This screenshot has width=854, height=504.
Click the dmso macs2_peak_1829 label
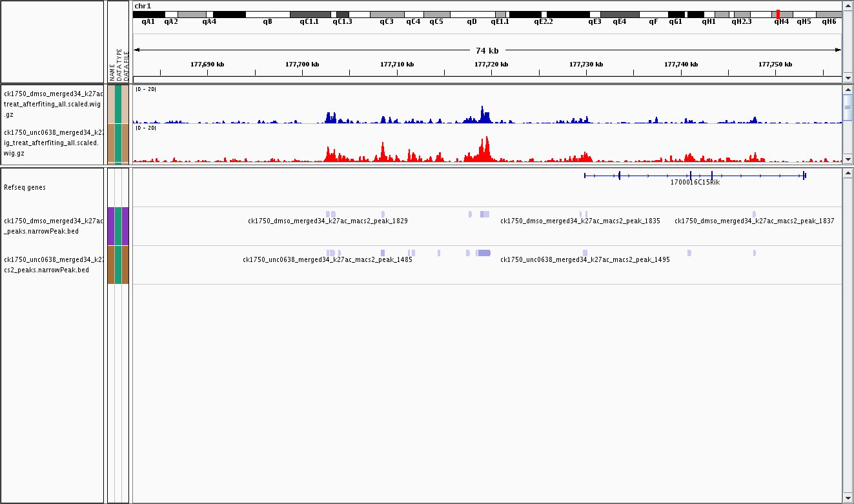tap(328, 221)
